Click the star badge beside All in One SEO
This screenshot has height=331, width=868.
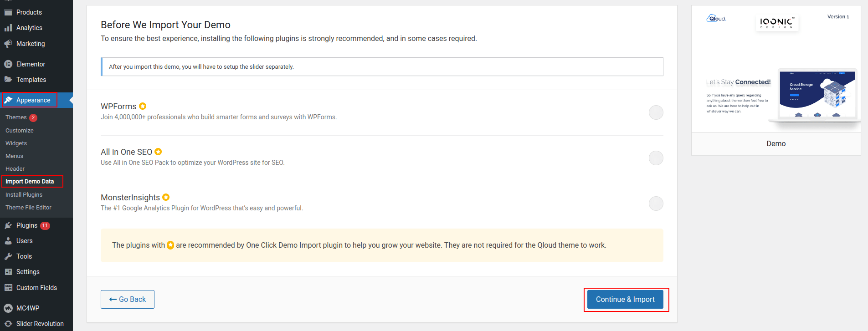coord(158,152)
